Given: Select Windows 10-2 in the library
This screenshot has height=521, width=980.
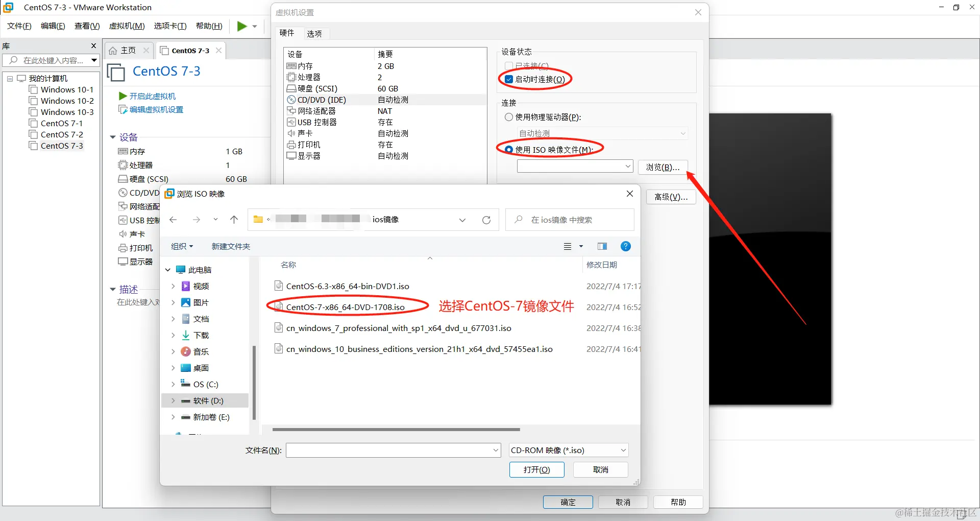Looking at the screenshot, I should 67,101.
